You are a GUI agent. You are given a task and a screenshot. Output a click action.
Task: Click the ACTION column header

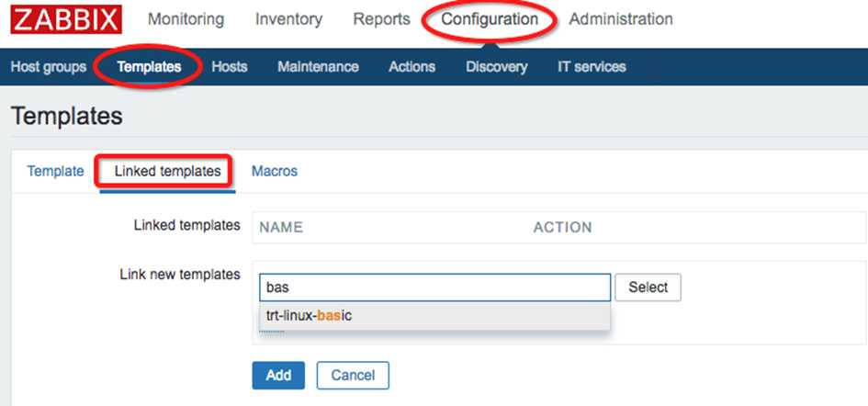[562, 227]
